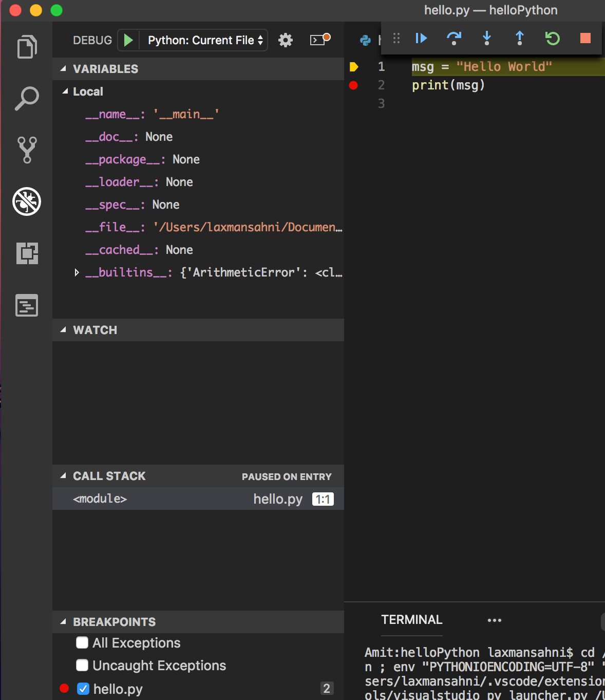This screenshot has height=700, width=605.
Task: Switch to the TERMINAL panel tab
Action: pos(412,620)
